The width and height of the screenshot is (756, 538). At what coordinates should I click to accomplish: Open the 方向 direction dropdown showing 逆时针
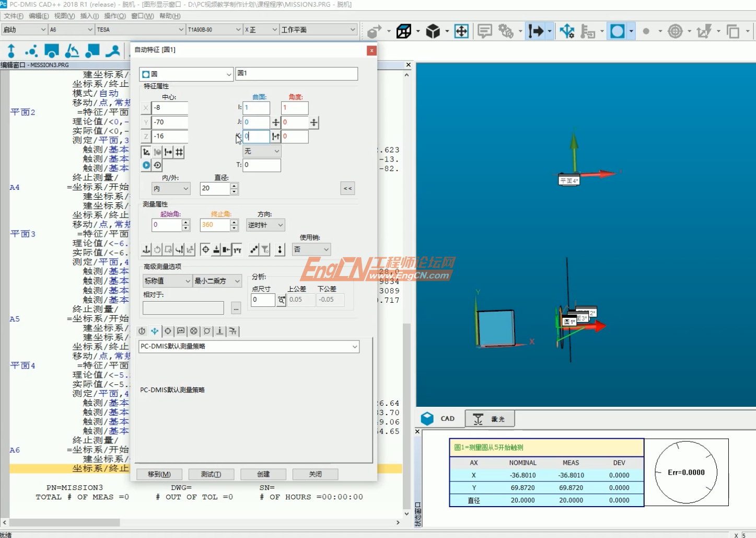(265, 225)
